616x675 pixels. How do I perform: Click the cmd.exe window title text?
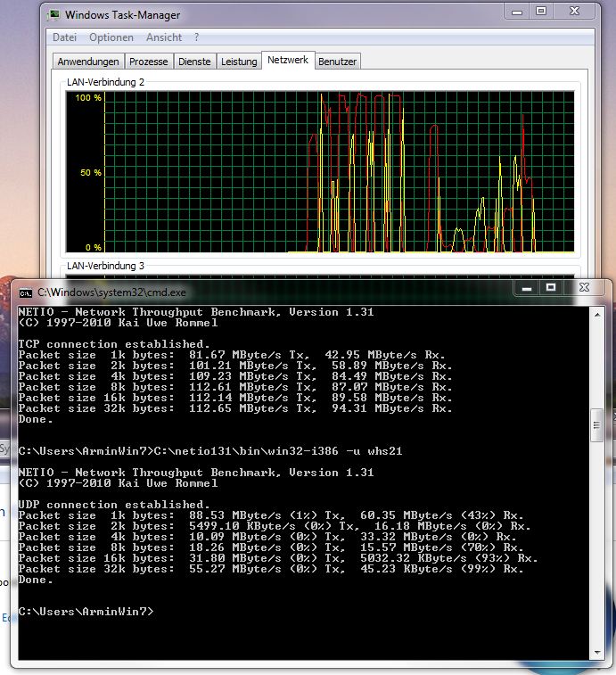(111, 292)
